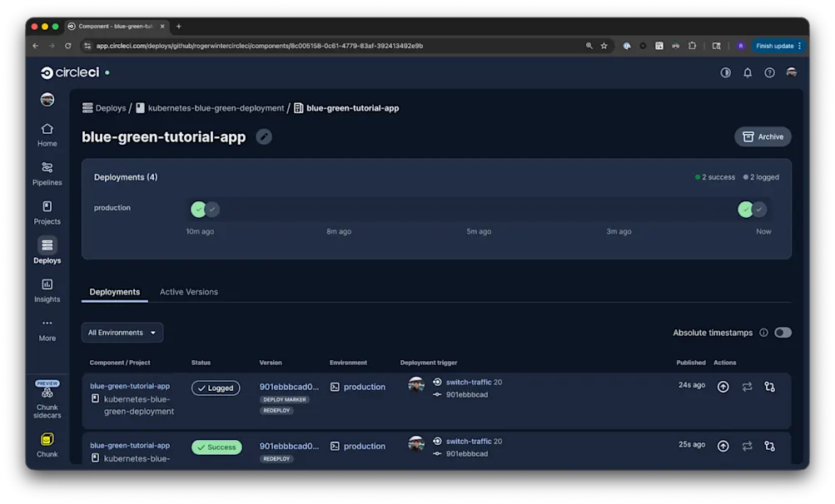Screen dimensions: 835x504
Task: Open All Environments dropdown
Action: point(122,333)
